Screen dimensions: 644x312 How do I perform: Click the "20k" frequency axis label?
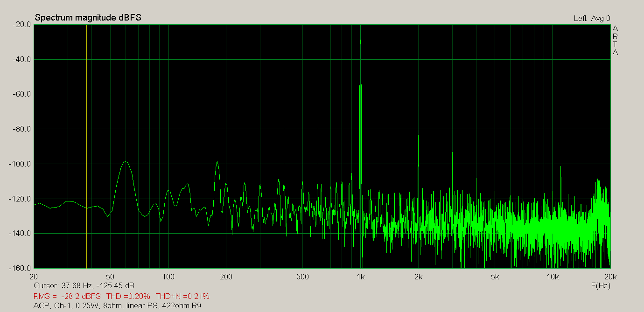pos(610,277)
